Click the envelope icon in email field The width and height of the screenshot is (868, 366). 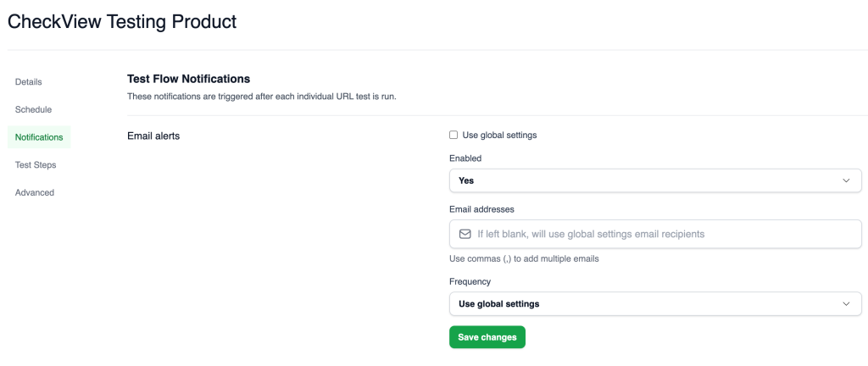click(x=465, y=234)
